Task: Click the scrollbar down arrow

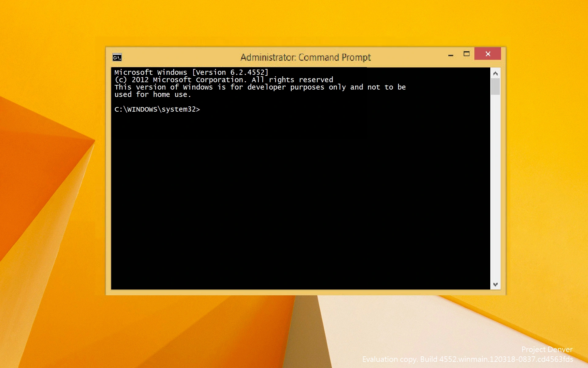Action: [x=495, y=285]
